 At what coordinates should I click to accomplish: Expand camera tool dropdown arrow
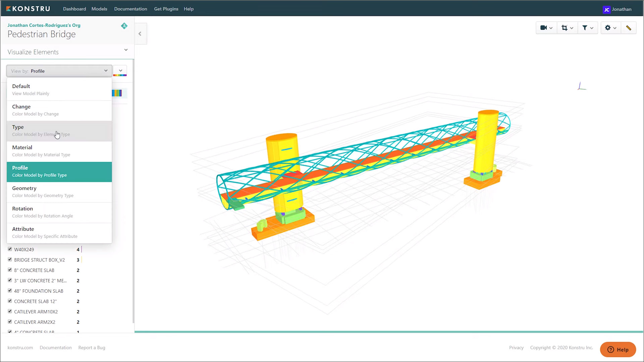coord(551,28)
